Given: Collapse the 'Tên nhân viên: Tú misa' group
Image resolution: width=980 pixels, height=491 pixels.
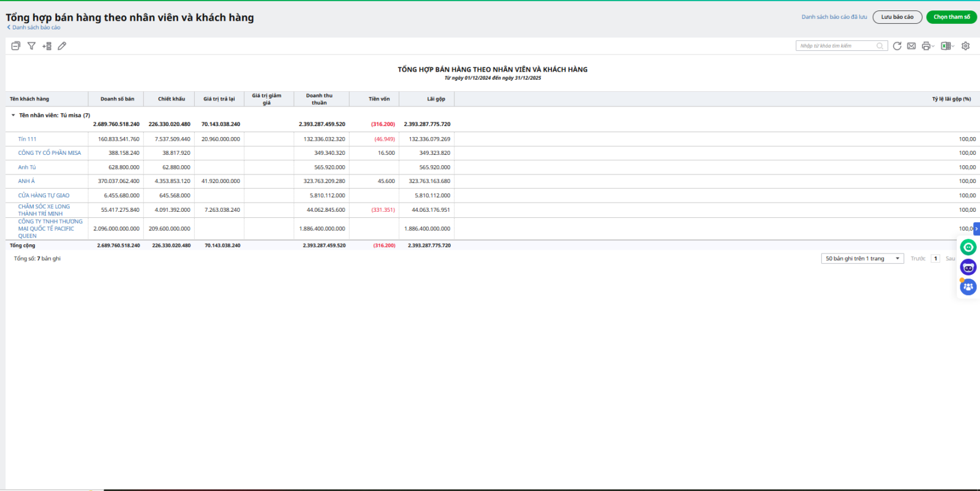Looking at the screenshot, I should point(13,115).
